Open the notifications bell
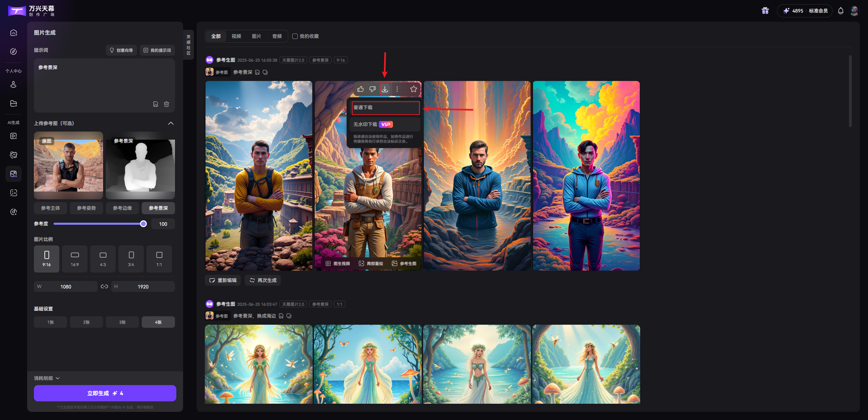The height and width of the screenshot is (420, 868). tap(841, 11)
